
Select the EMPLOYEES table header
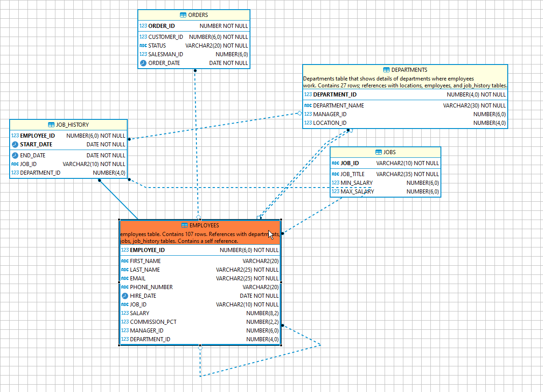[x=200, y=225]
